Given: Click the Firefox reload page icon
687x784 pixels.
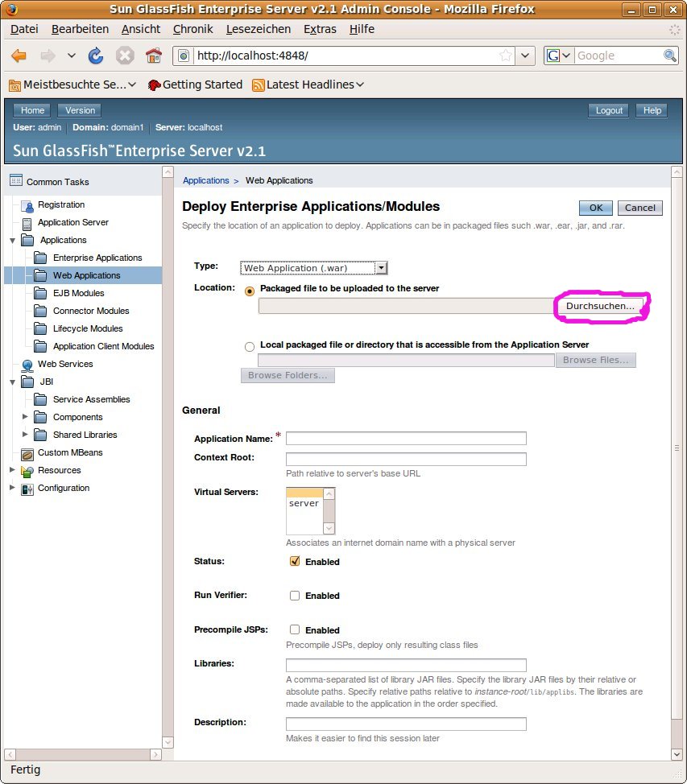Looking at the screenshot, I should 96,56.
